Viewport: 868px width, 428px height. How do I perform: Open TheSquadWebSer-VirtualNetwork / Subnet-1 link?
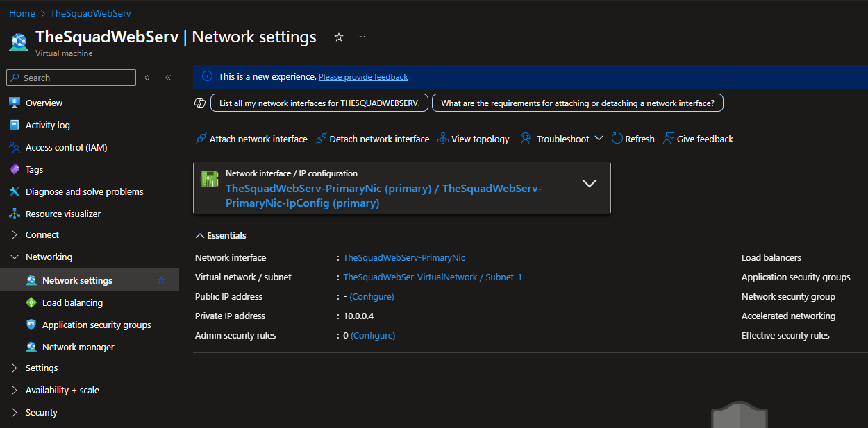(433, 277)
